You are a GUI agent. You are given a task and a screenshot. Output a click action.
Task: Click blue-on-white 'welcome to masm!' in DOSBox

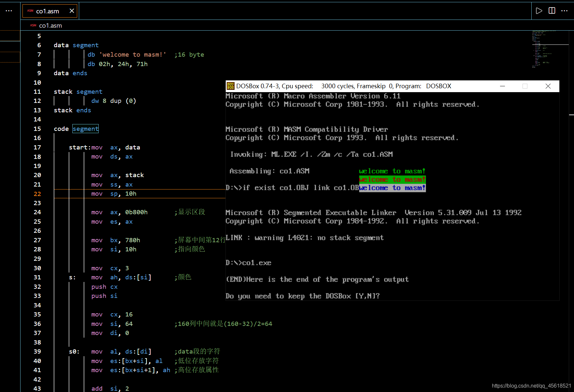(392, 188)
